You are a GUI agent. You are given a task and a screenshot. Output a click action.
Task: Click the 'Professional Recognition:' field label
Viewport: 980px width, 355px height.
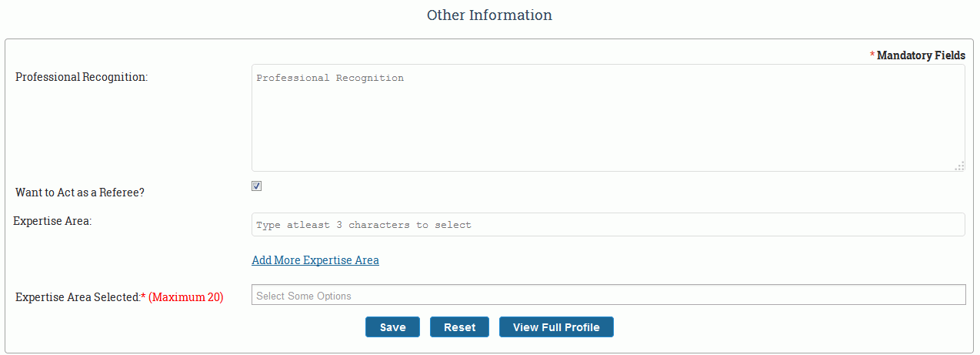[82, 77]
